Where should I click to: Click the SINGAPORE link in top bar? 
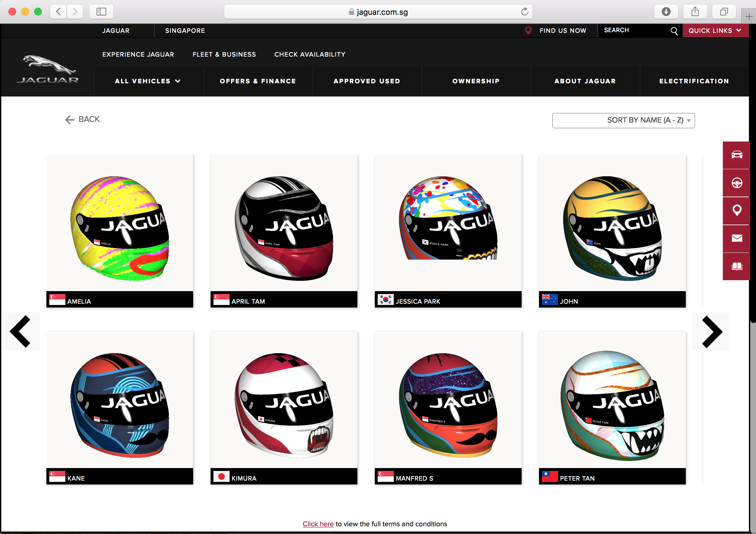(x=185, y=31)
